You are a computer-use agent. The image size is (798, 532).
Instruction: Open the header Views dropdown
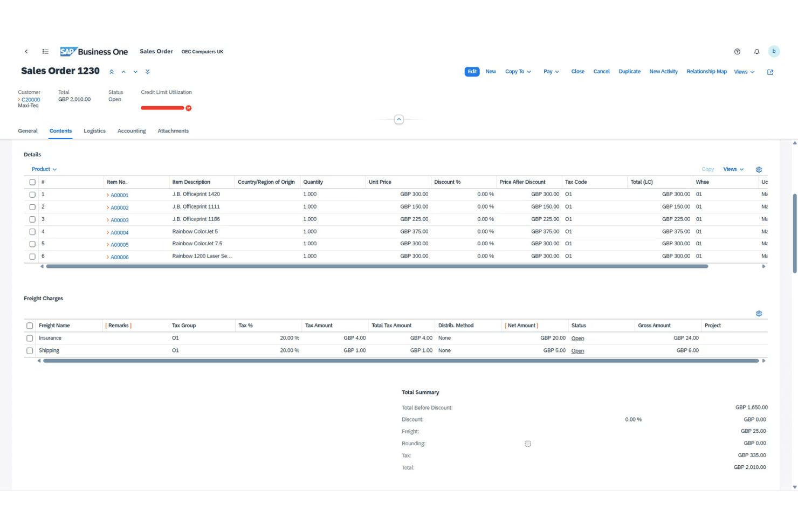[x=744, y=72]
